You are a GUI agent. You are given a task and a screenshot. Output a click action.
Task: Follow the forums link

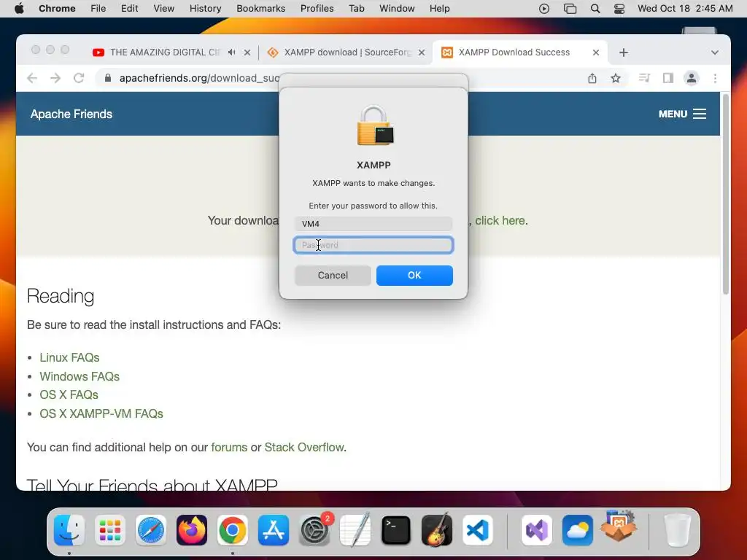[x=229, y=447]
